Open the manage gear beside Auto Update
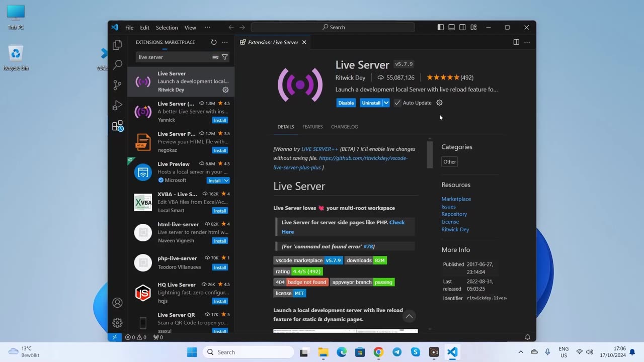The width and height of the screenshot is (644, 362). [x=439, y=103]
